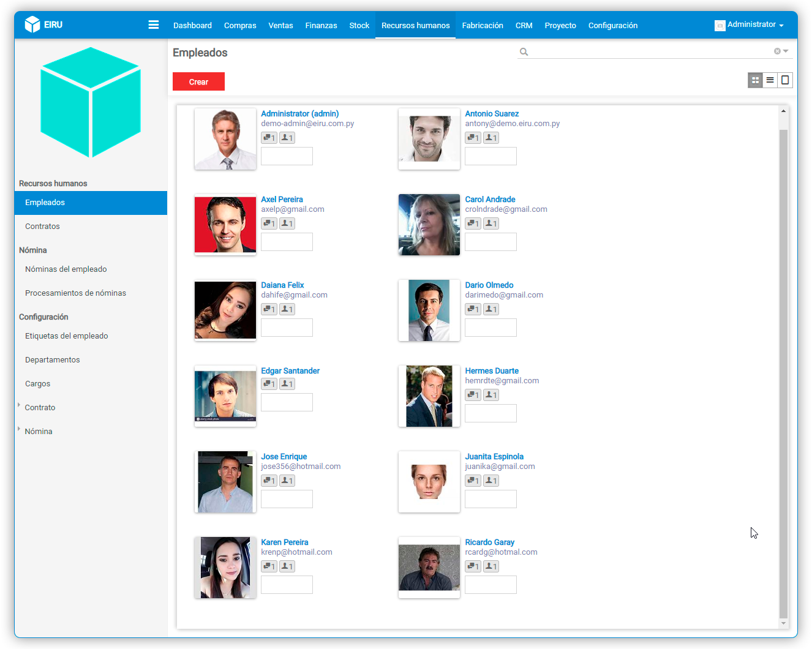Switch to kanban grid view

[755, 80]
